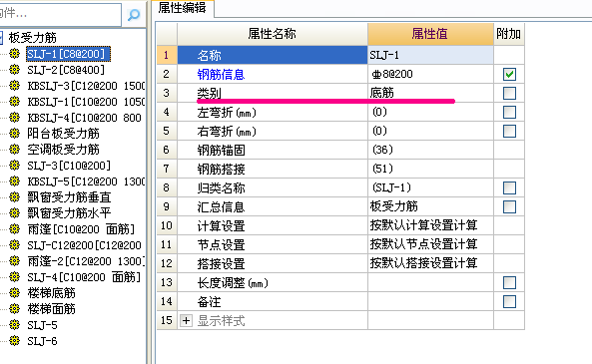The height and width of the screenshot is (364, 592).
Task: Select the 计算设置 value cell
Action: pos(430,225)
